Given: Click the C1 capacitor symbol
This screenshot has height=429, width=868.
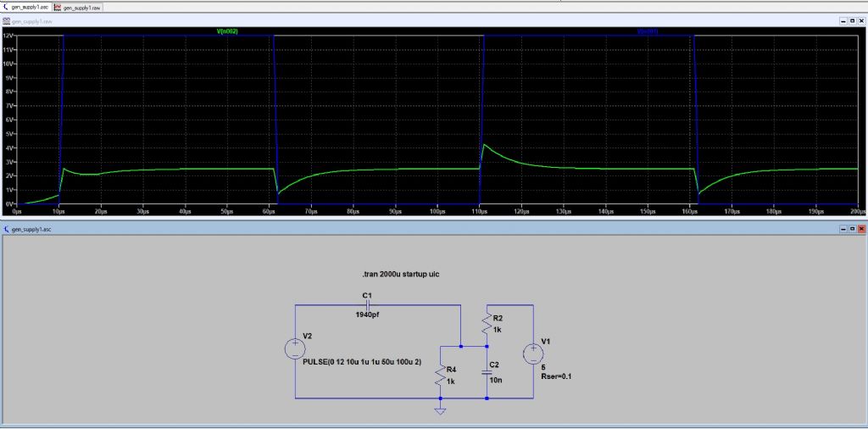Looking at the screenshot, I should click(x=367, y=304).
